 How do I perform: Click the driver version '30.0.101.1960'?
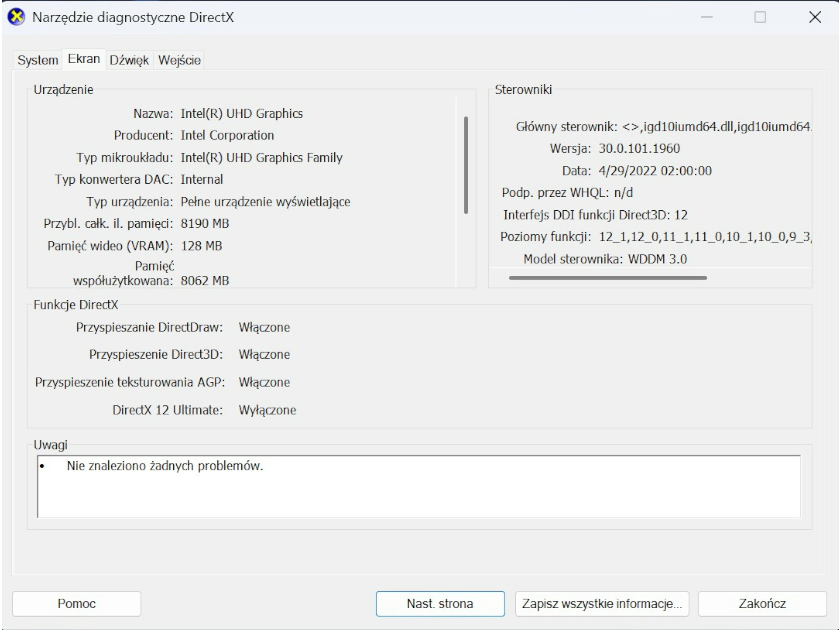coord(639,148)
